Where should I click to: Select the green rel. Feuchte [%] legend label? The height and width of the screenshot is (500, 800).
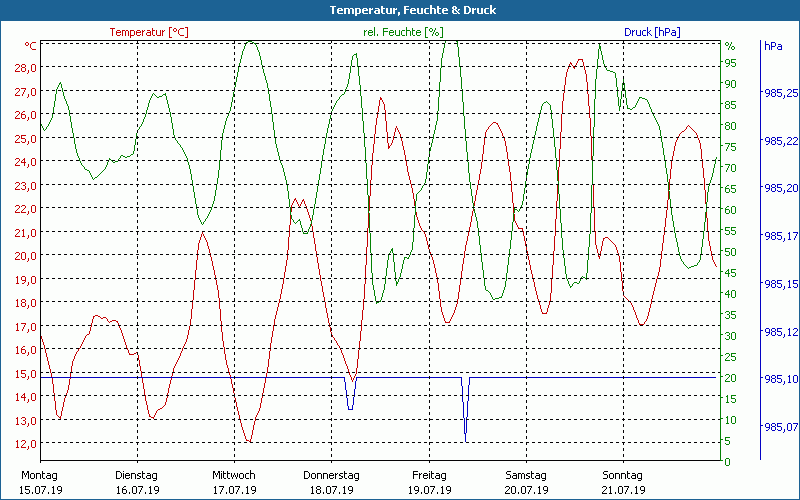(x=403, y=32)
